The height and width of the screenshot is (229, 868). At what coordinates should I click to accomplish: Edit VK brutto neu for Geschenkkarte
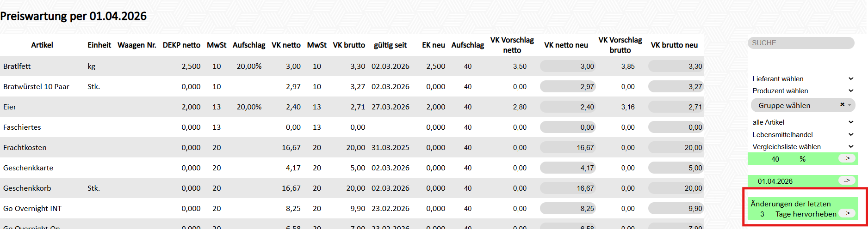click(x=676, y=168)
